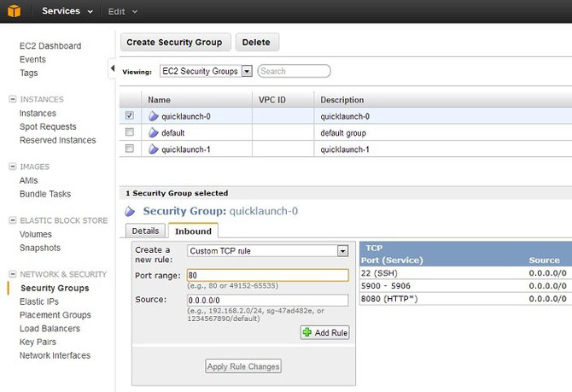Screen dimensions: 572x392
Task: Collapse the ELASTIC BLOCK STORE section
Action: pos(13,220)
